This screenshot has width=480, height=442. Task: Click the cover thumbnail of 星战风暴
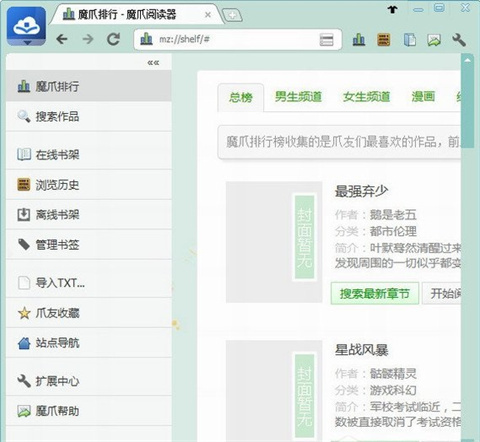[274, 390]
